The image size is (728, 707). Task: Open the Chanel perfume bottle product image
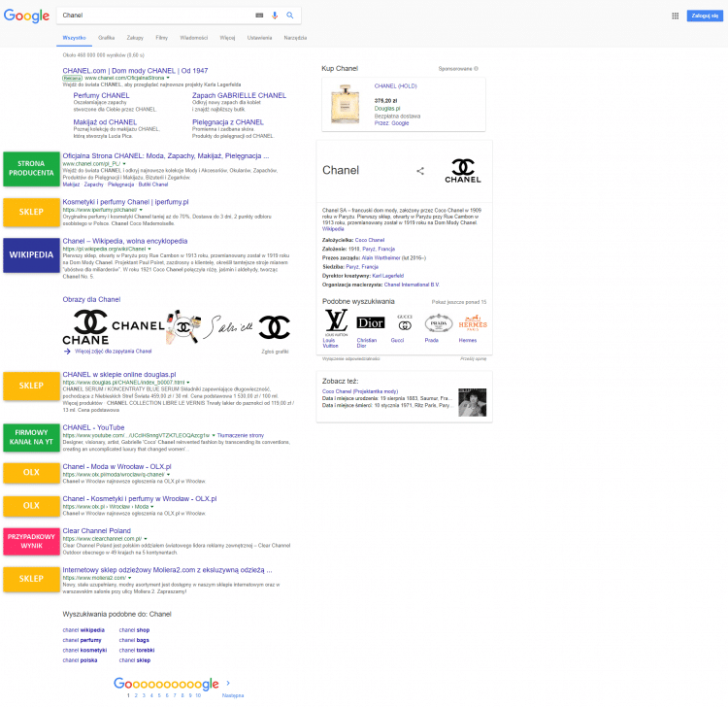(x=345, y=104)
